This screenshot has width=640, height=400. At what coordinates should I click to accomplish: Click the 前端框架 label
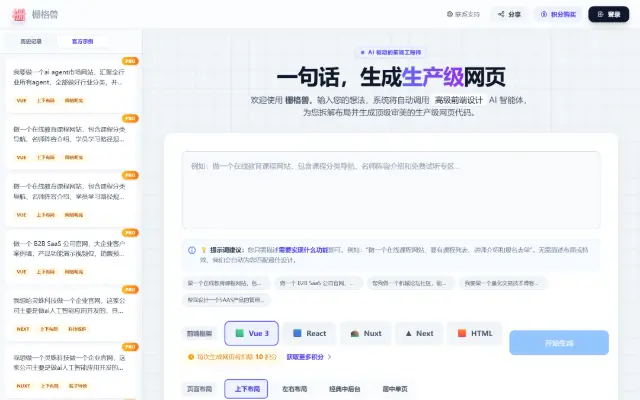click(x=199, y=333)
